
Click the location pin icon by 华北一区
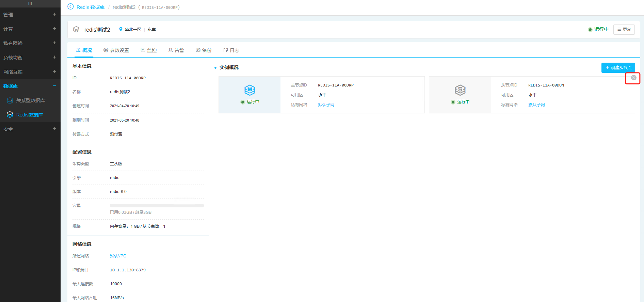[120, 29]
